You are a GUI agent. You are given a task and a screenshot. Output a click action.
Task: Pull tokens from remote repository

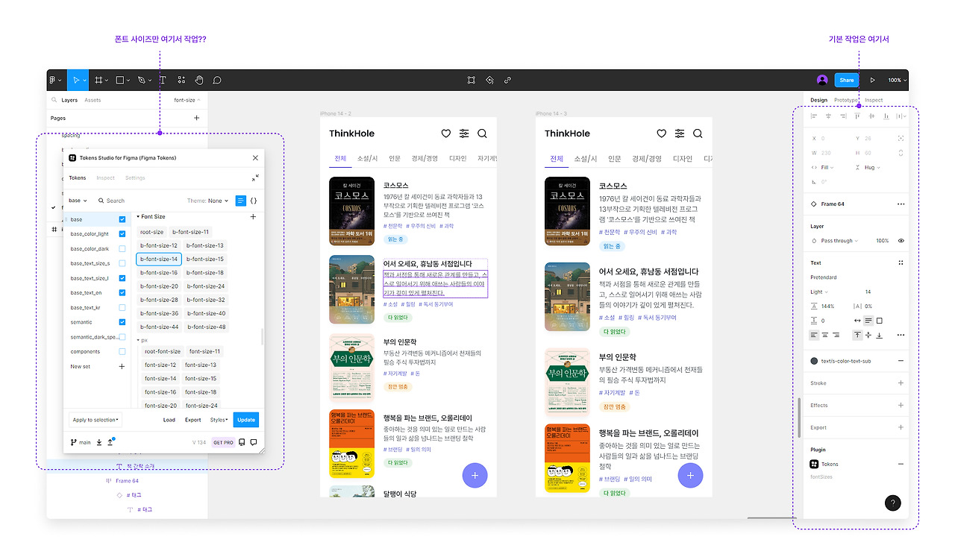(99, 442)
